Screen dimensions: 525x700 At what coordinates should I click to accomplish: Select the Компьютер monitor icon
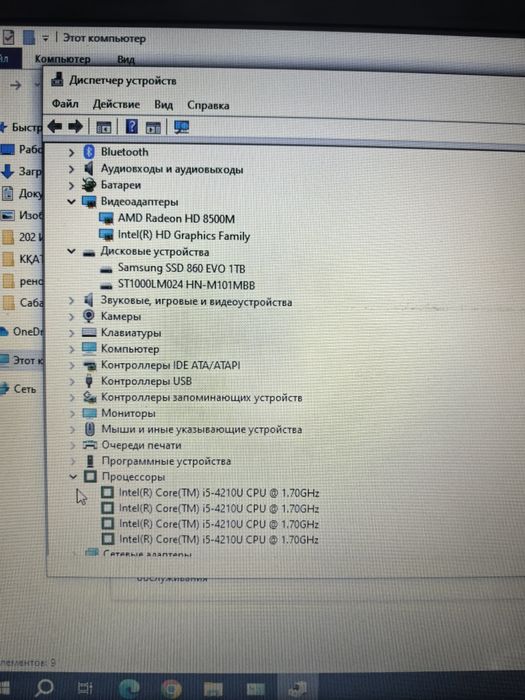[x=89, y=349]
